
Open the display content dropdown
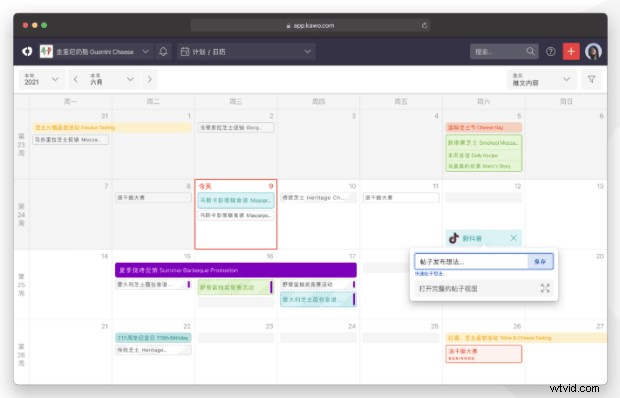[x=542, y=79]
